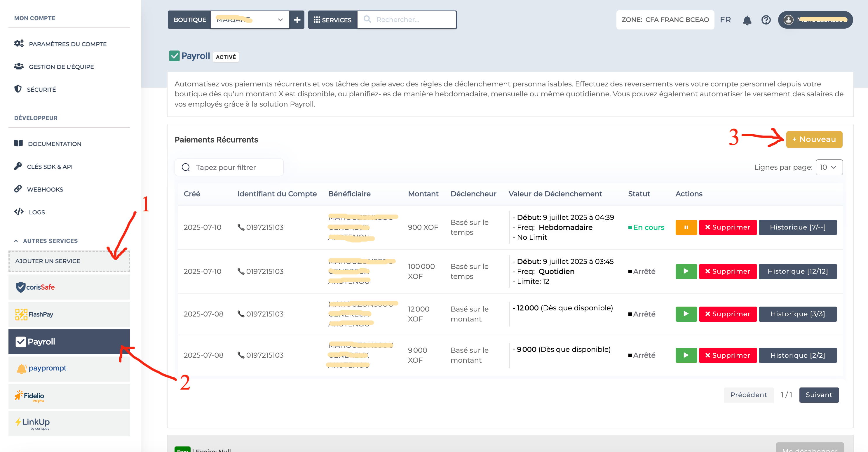This screenshot has height=452, width=868.
Task: Open the help question mark icon
Action: pyautogui.click(x=766, y=20)
